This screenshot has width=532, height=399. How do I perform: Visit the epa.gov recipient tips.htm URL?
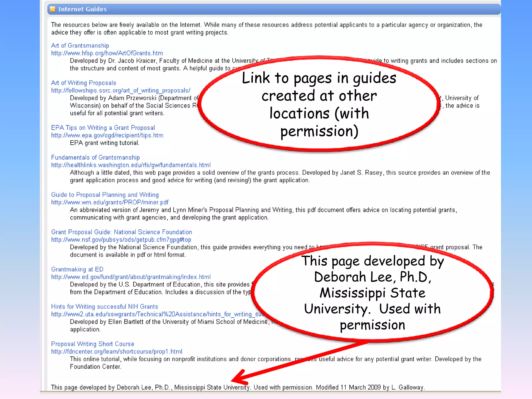tap(107, 135)
